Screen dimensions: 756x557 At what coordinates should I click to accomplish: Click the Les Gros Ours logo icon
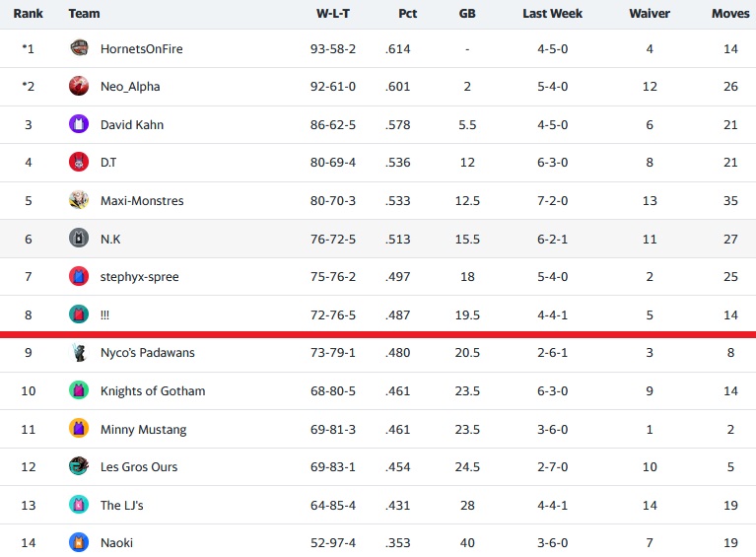coord(79,466)
